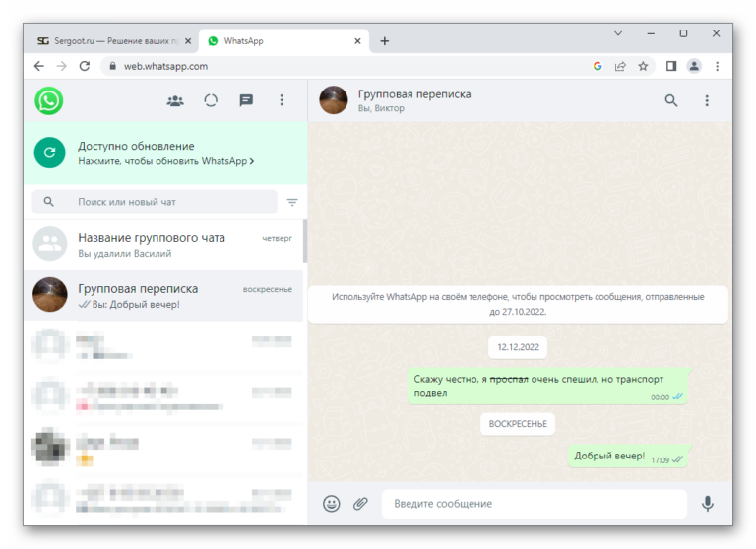
Task: Start a new chat with the message icon
Action: (246, 100)
